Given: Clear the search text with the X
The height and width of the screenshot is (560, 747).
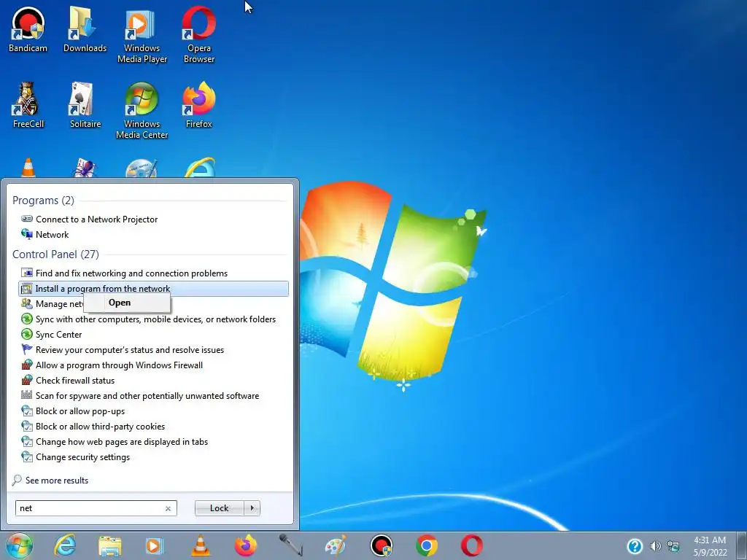Looking at the screenshot, I should [x=169, y=508].
